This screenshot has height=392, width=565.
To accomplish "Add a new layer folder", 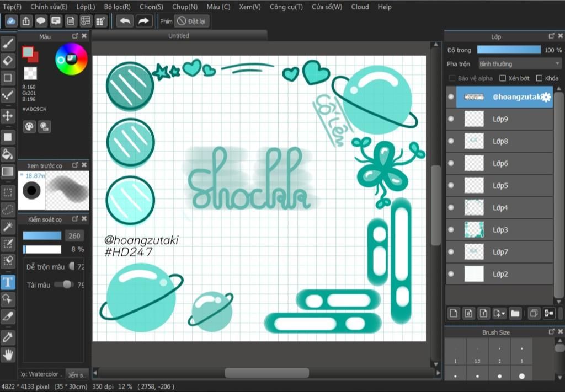I will 515,313.
